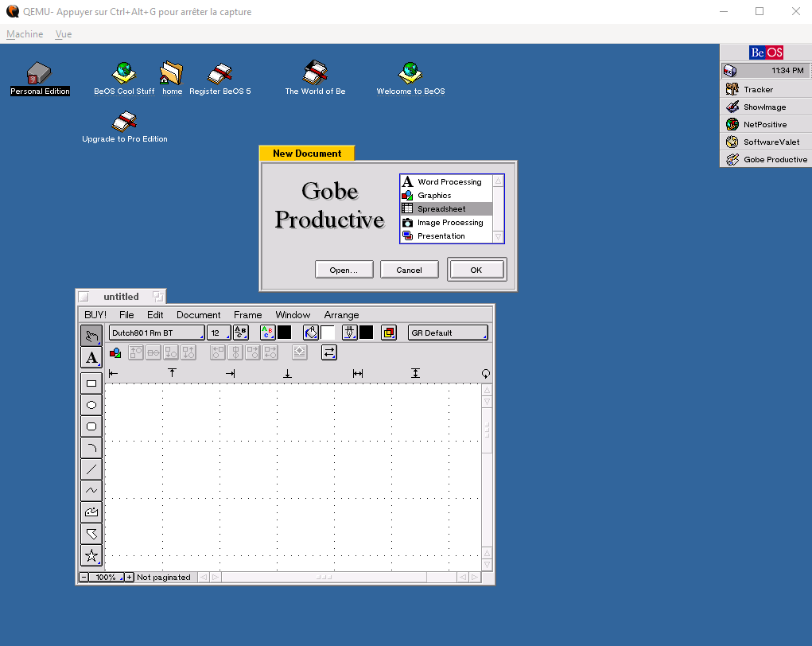Click document type list scroll up arrow
This screenshot has height=646, width=812.
coord(498,181)
